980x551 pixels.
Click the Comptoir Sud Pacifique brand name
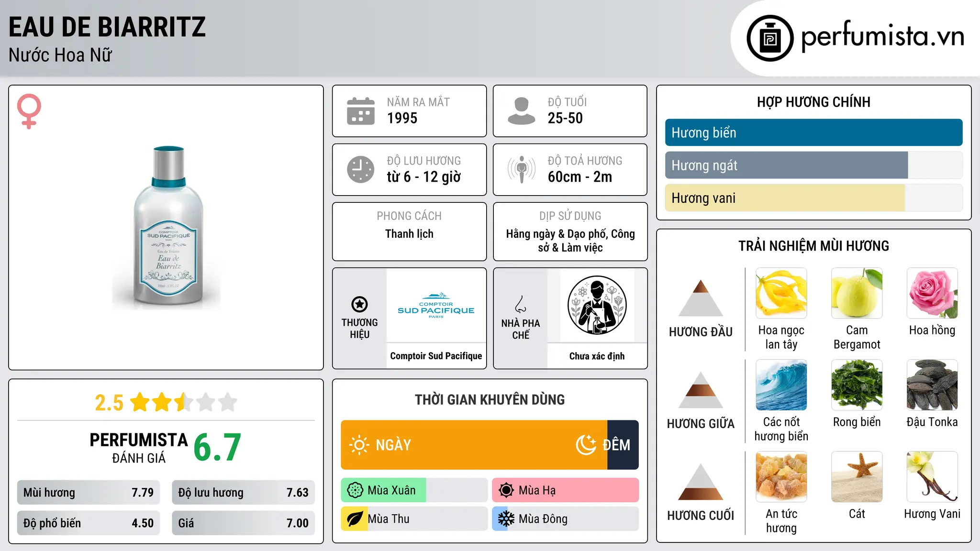pos(436,356)
